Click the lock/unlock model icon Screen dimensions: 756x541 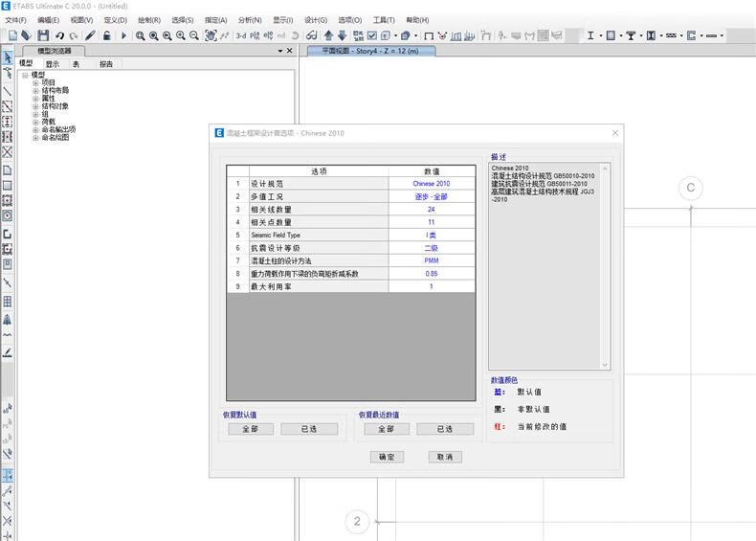pyautogui.click(x=106, y=35)
